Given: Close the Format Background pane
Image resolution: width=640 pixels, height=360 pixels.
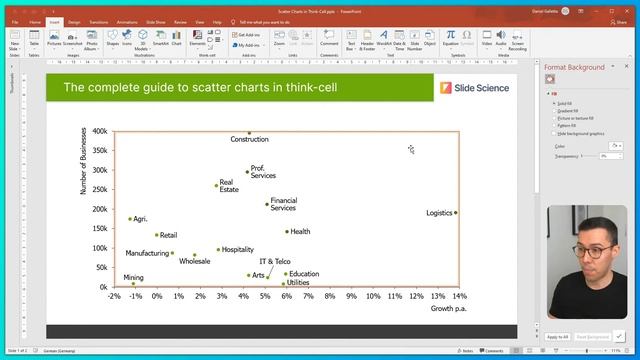Looking at the screenshot, I should [x=627, y=66].
